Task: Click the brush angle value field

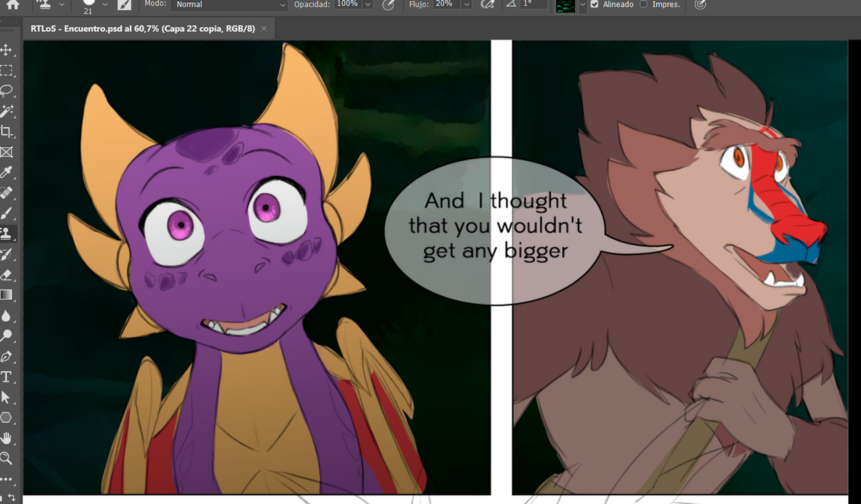Action: 533,4
